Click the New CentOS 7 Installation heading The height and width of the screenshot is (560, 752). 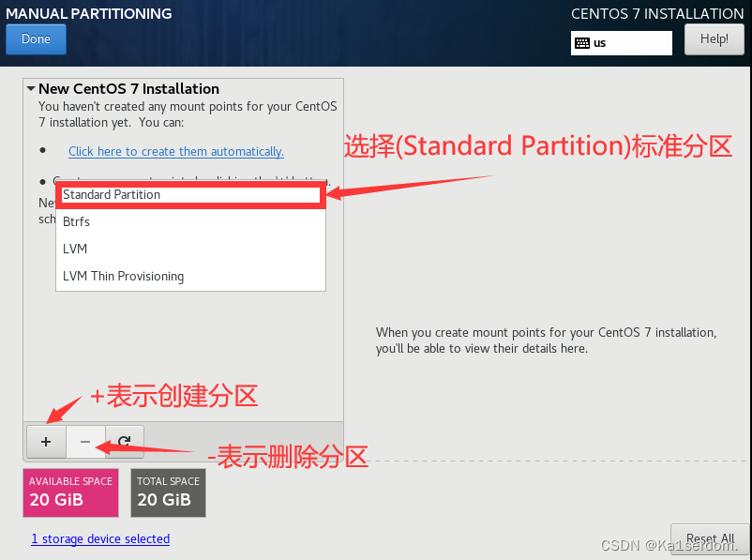(128, 89)
